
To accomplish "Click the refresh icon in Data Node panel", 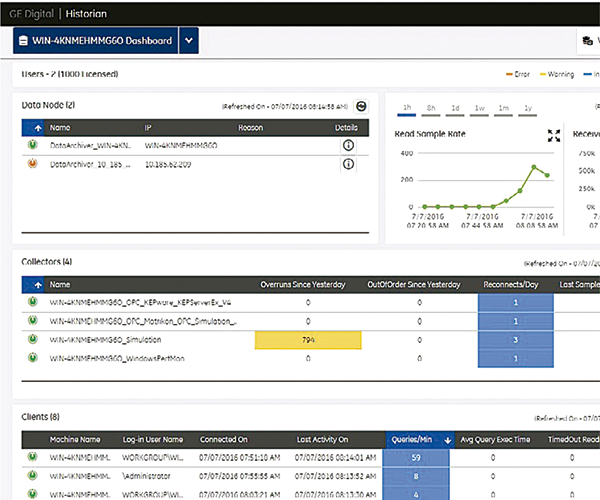I will (361, 106).
